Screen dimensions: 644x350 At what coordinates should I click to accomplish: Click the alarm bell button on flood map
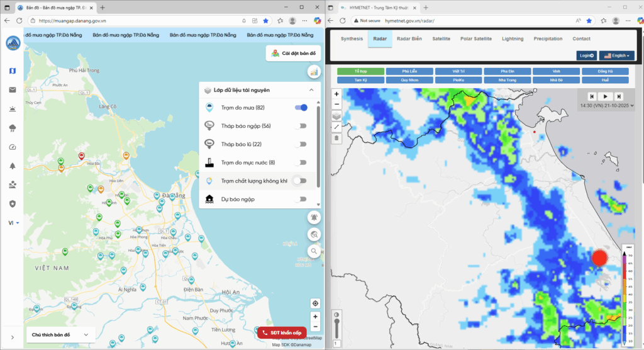coord(314,218)
